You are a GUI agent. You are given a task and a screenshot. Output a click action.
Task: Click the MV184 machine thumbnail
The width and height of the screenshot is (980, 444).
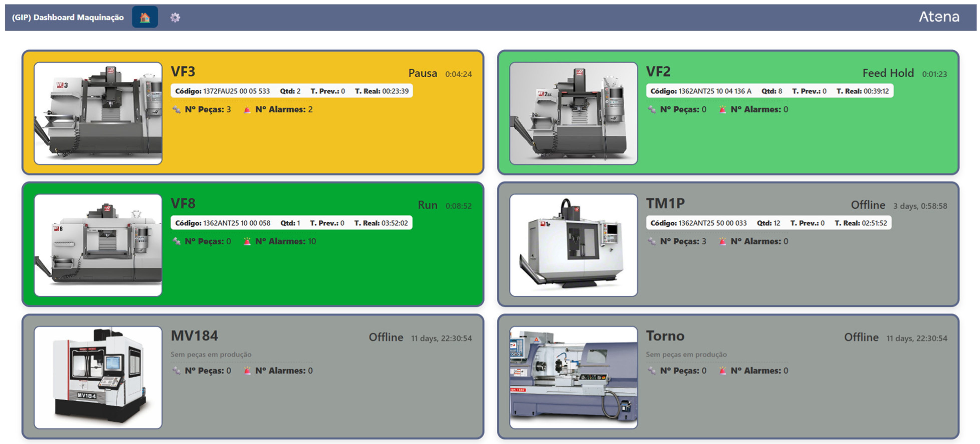point(98,377)
